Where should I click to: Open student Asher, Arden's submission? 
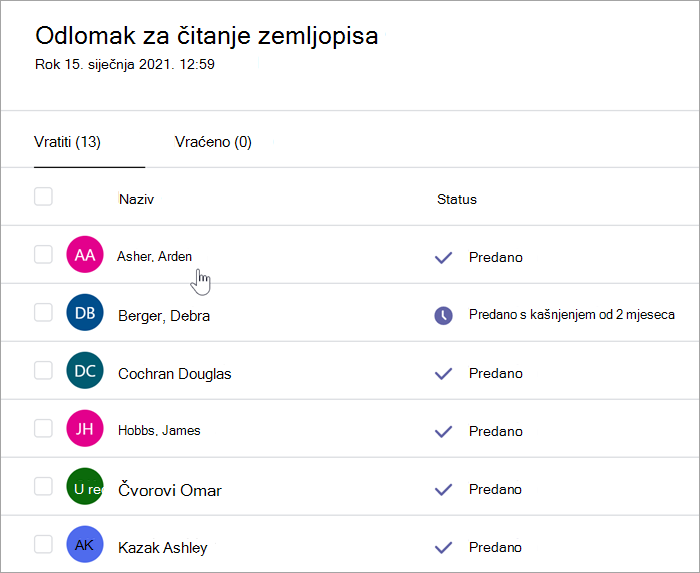click(154, 257)
